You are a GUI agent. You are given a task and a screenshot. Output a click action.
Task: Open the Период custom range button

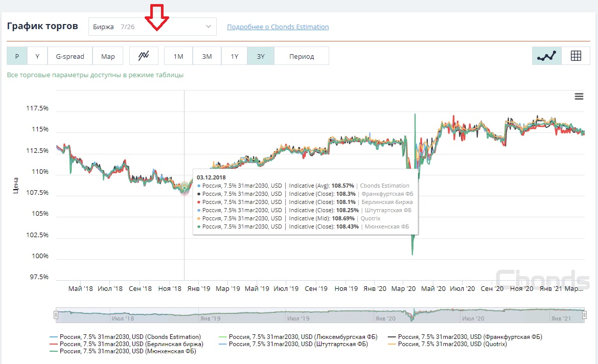coord(301,56)
